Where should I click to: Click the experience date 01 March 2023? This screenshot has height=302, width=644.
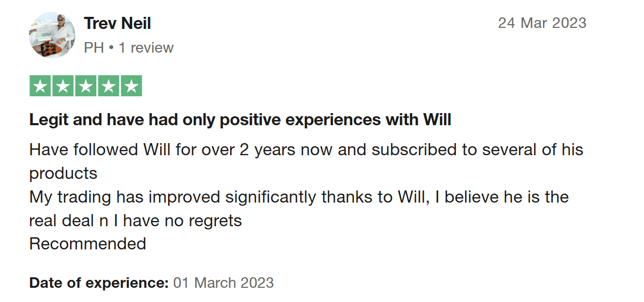[x=224, y=283]
